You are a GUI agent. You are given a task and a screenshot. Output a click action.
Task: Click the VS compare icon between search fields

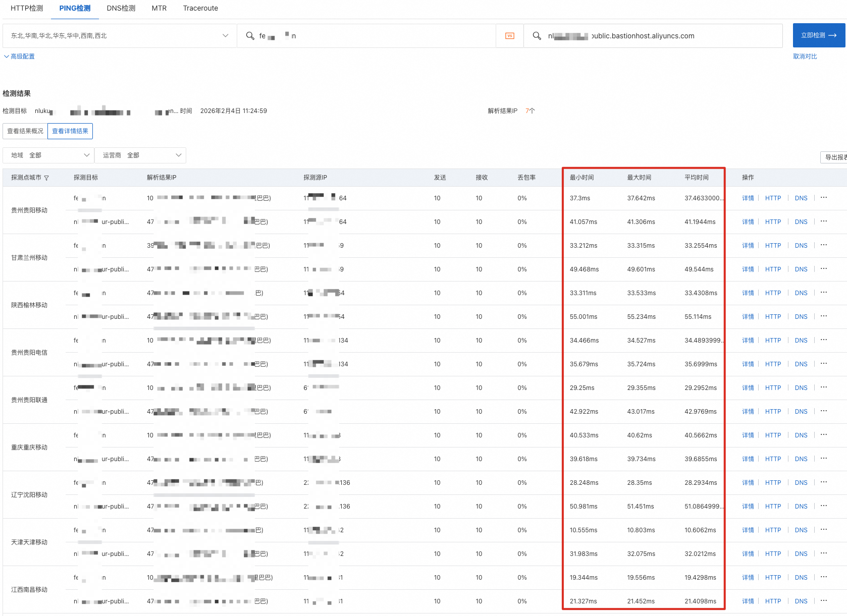[x=510, y=36]
